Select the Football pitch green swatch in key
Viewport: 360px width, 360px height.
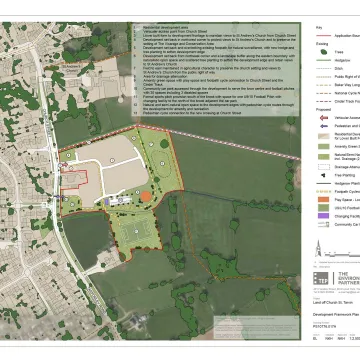323,208
